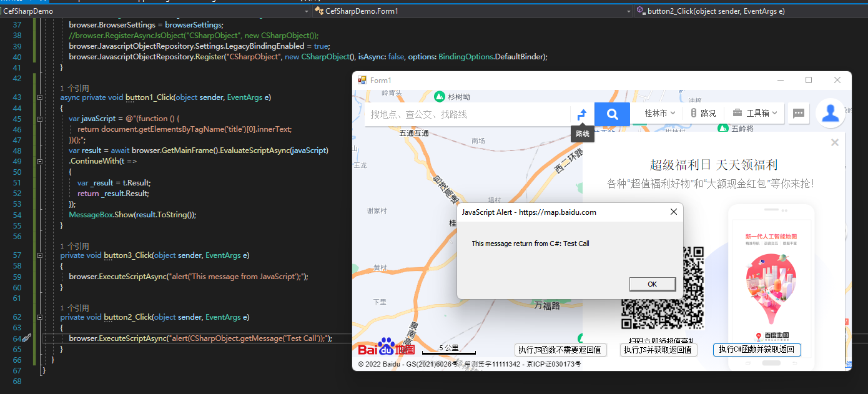868x394 pixels.
Task: Click the 谢家村 map label
Action: point(377,211)
